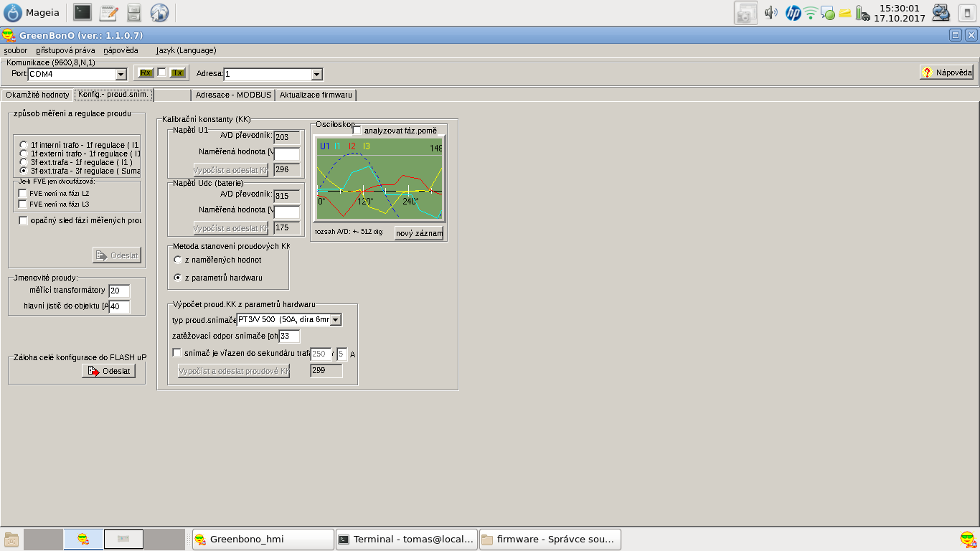Enable 'FVE není na fázi L2' checkbox
The height and width of the screenshot is (551, 980).
tap(23, 194)
